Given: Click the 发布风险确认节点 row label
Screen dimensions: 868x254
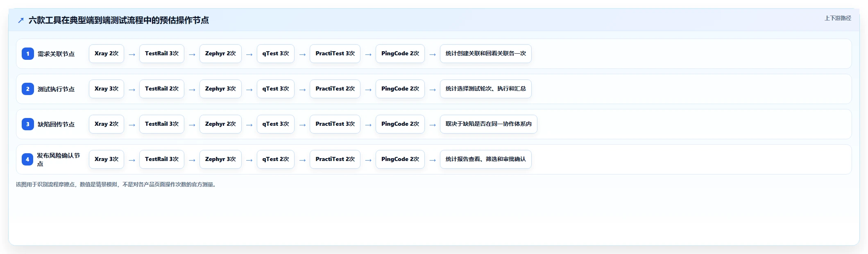Looking at the screenshot, I should [59, 159].
